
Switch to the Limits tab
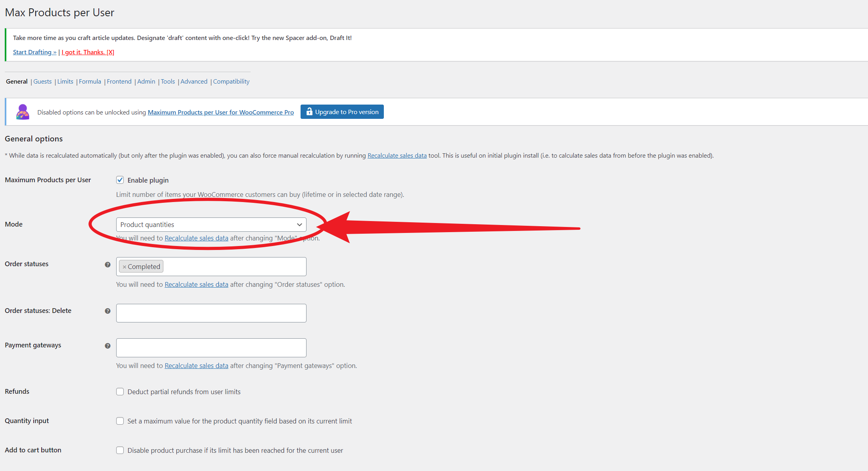tap(65, 81)
